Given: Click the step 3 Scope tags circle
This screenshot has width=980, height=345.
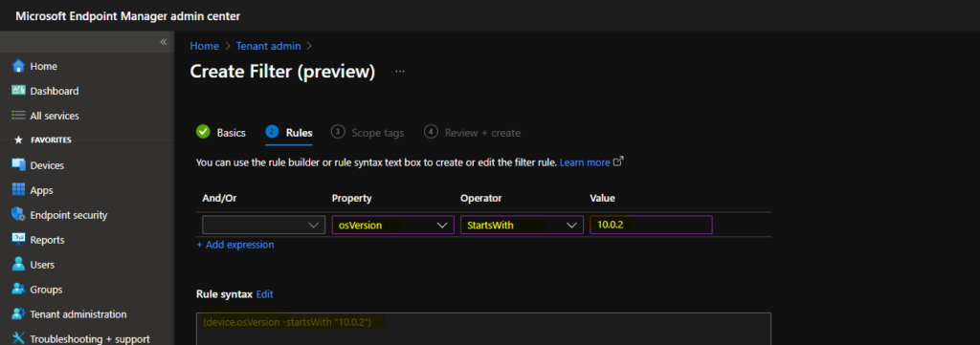Looking at the screenshot, I should click(x=338, y=132).
